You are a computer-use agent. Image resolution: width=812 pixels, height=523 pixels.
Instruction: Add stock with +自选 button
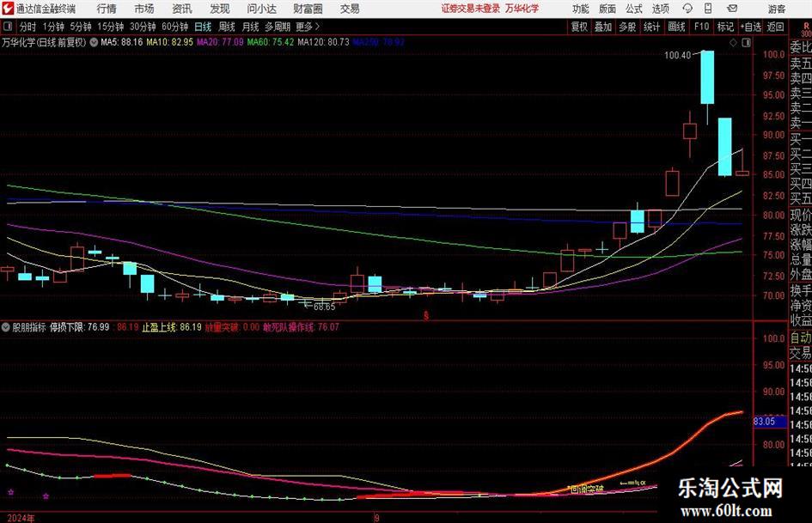[750, 27]
